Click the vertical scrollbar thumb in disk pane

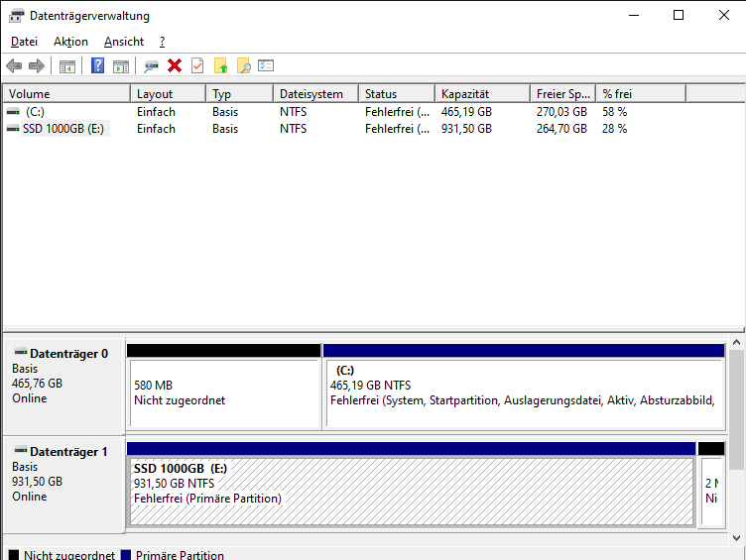[736, 409]
